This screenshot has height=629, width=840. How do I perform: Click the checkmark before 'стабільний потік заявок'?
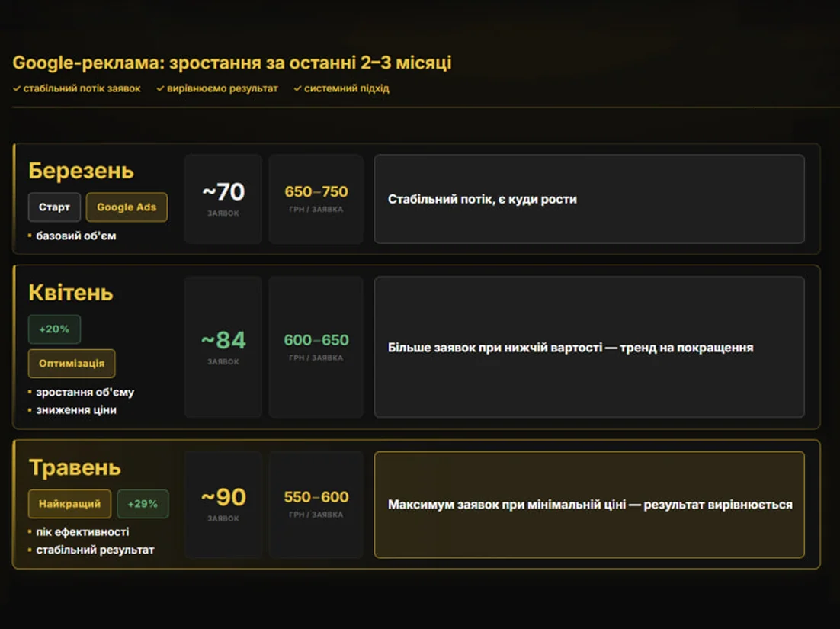17,88
